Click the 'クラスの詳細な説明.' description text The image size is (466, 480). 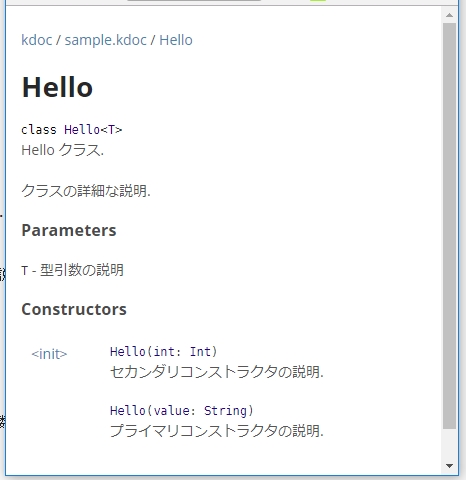tap(86, 191)
